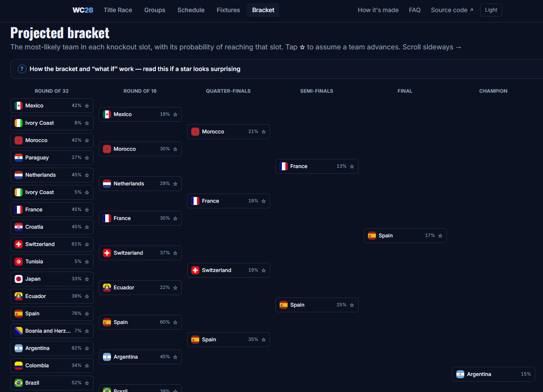Click the CHAMPION column heading

(x=493, y=91)
